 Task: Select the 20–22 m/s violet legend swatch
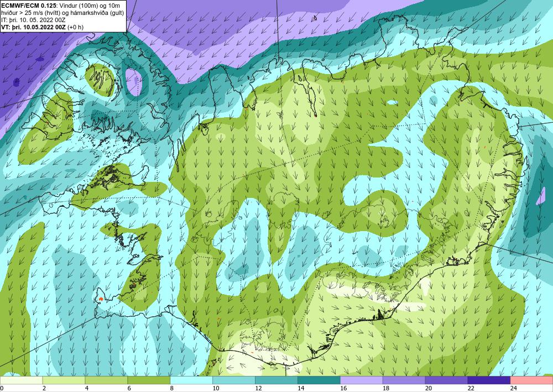[x=446, y=380]
